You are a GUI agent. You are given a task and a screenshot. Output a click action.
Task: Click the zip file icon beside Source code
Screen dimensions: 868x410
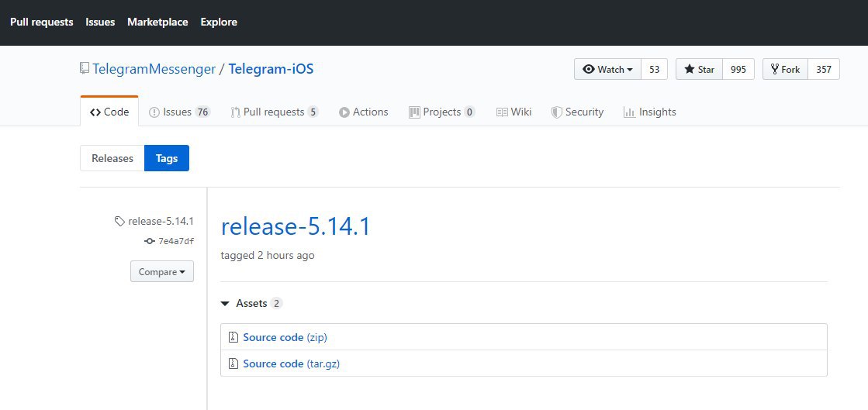coord(233,337)
